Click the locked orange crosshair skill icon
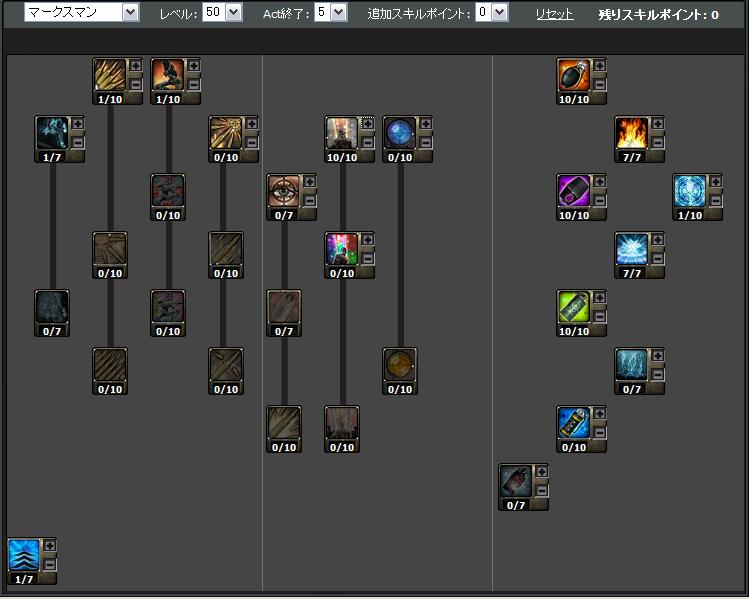This screenshot has width=749, height=599. pyautogui.click(x=400, y=365)
